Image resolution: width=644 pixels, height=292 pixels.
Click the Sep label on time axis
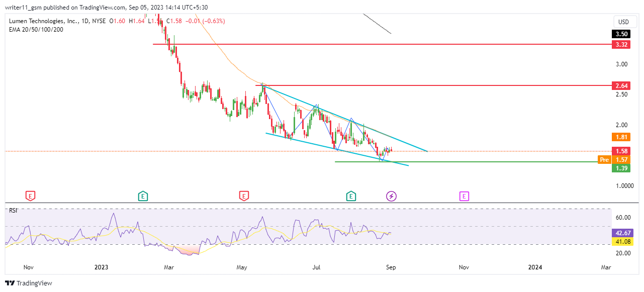[x=391, y=268]
